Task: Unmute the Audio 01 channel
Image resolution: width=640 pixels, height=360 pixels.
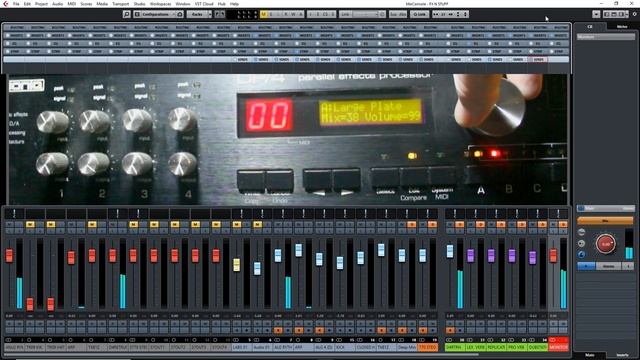Action: [257, 224]
